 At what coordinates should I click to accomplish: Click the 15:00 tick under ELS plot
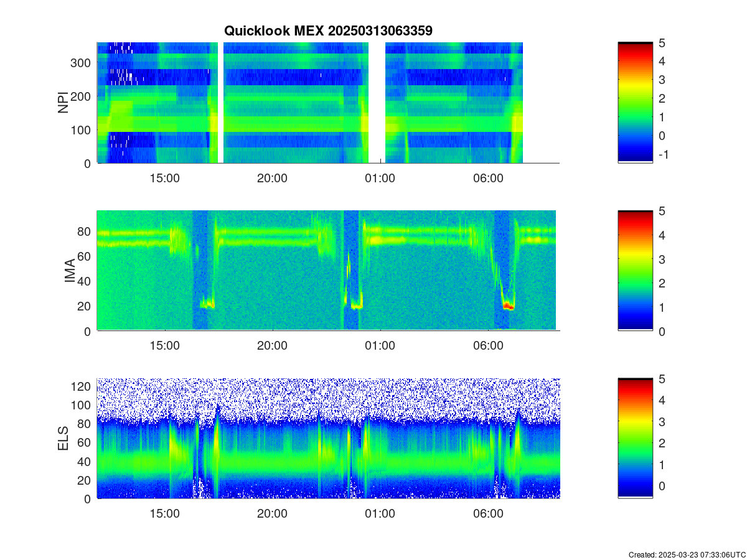point(165,514)
